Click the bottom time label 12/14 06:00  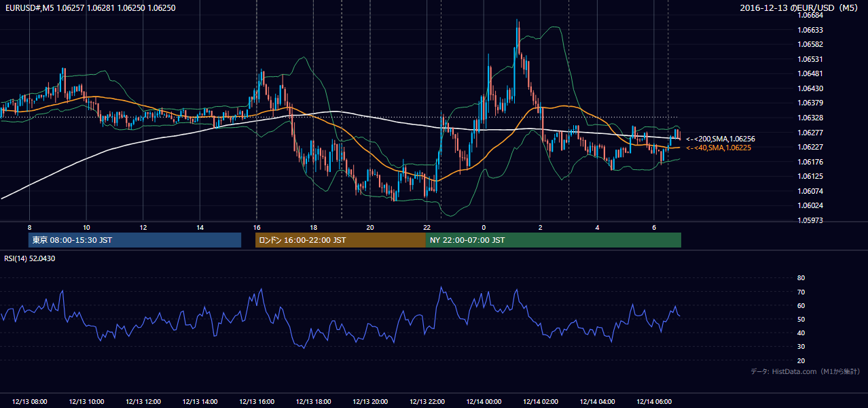pos(653,402)
